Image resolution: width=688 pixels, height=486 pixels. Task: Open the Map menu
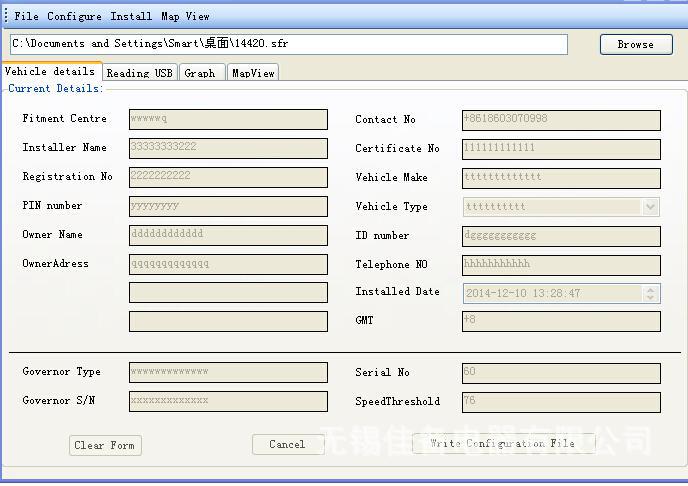click(x=171, y=16)
